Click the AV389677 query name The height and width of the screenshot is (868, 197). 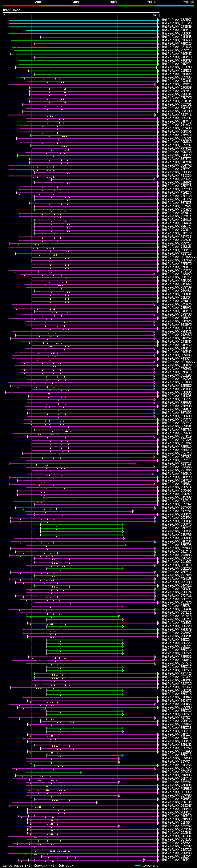point(11,10)
